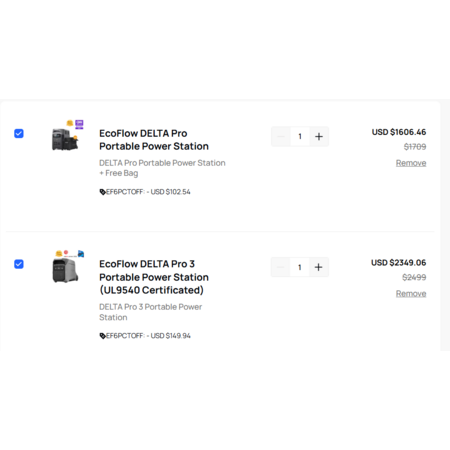Uncheck the EcoFlow DELTA Pro 3 checkbox

(x=19, y=264)
